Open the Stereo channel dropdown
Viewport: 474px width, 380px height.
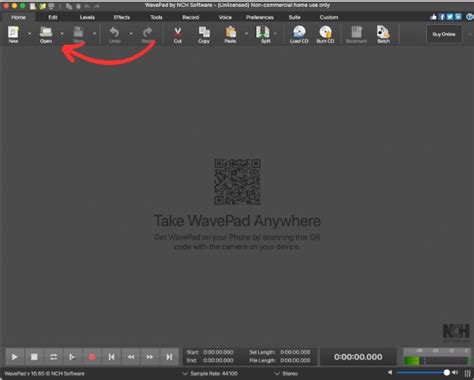[286, 373]
